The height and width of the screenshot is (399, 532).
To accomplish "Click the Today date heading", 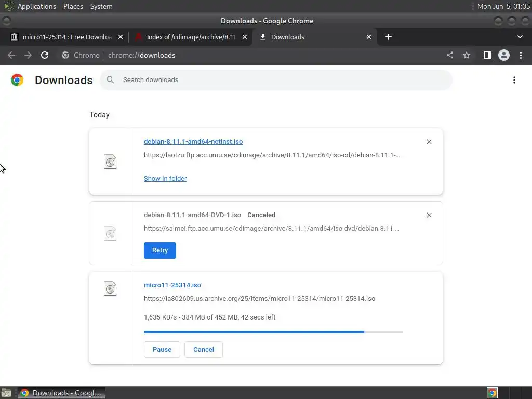I will coord(99,115).
